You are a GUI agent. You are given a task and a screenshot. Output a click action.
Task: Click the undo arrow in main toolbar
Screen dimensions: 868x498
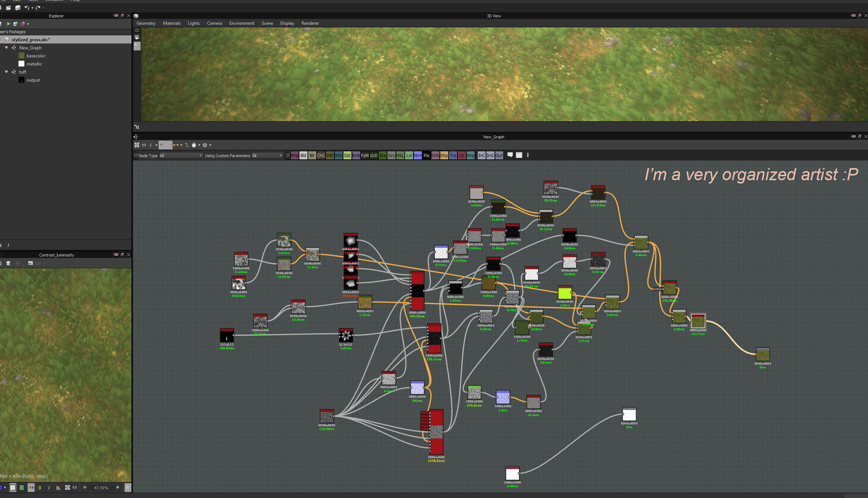point(27,8)
